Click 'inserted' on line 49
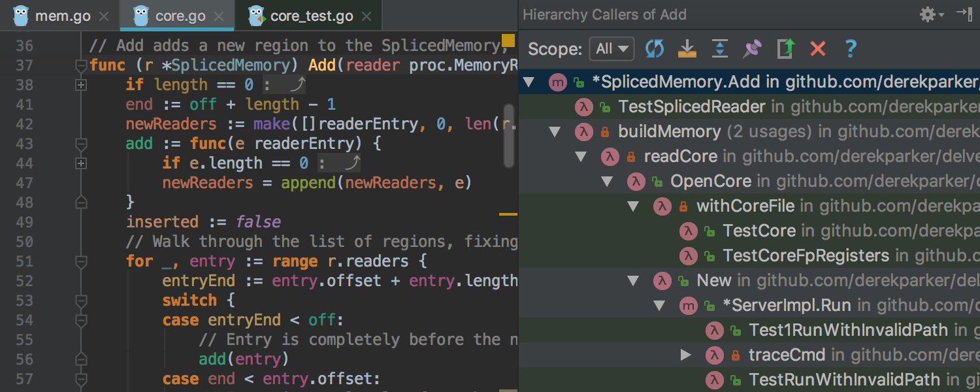This screenshot has height=392, width=980. tap(162, 222)
